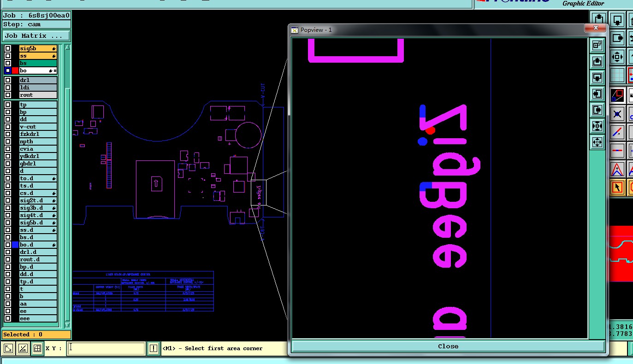Toggle checkbox for layer npth
The height and width of the screenshot is (364, 633).
point(8,141)
